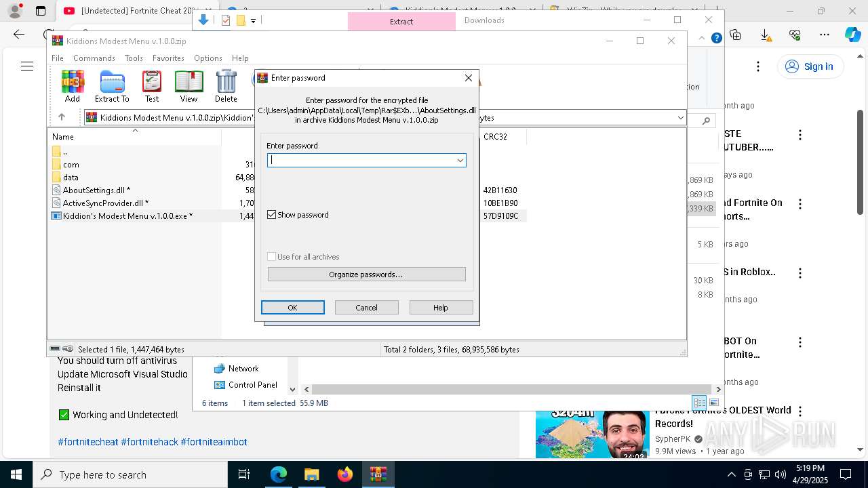The image size is (868, 488).
Task: Expand the Explorer quick access toolbar dropdown
Action: click(253, 21)
